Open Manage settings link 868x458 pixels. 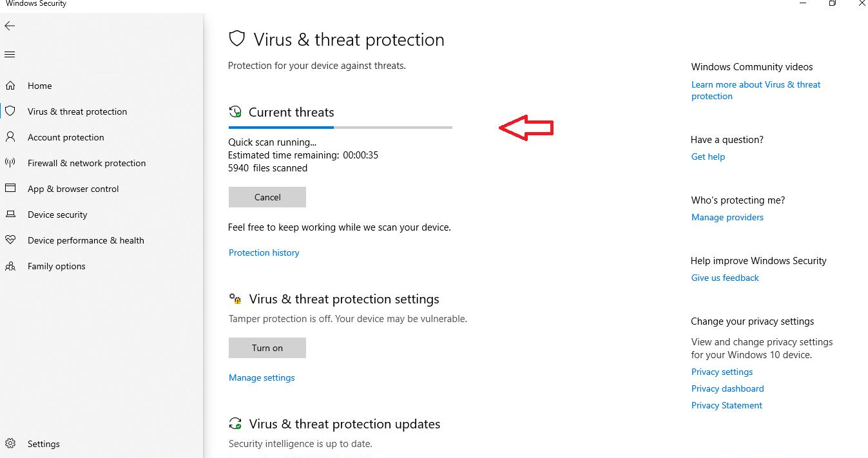click(x=262, y=377)
